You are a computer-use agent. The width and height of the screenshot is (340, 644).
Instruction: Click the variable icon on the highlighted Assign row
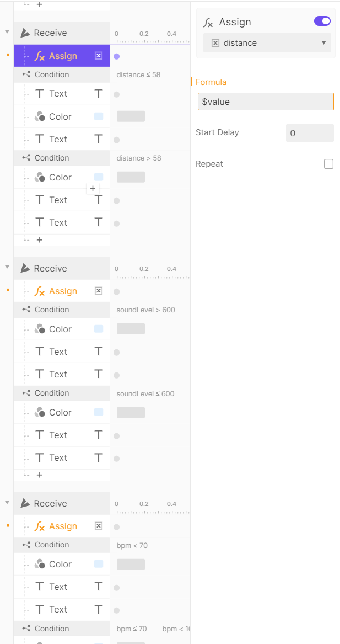(x=99, y=56)
